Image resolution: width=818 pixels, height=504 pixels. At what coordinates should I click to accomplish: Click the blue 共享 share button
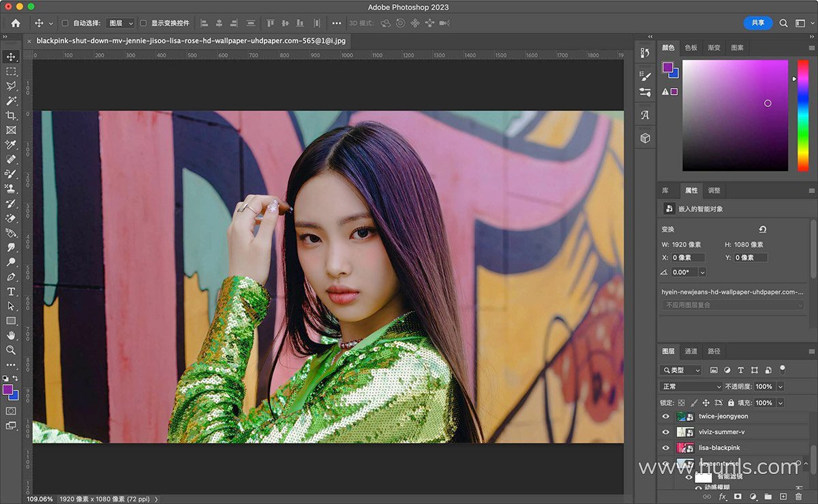coord(757,22)
